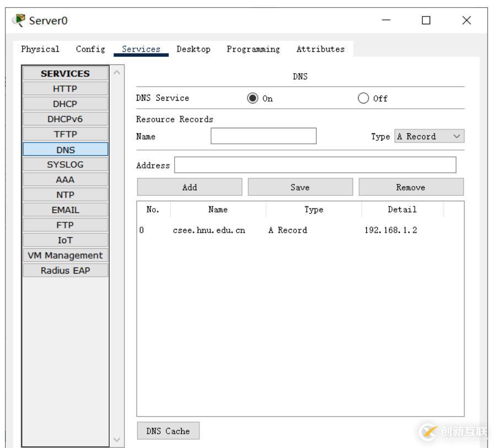Minimize the Server0 window
This screenshot has height=448, width=493.
[x=386, y=20]
